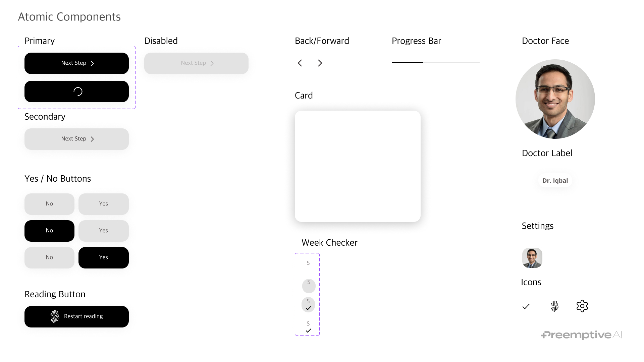Click the back arrow chevron

[x=300, y=63]
